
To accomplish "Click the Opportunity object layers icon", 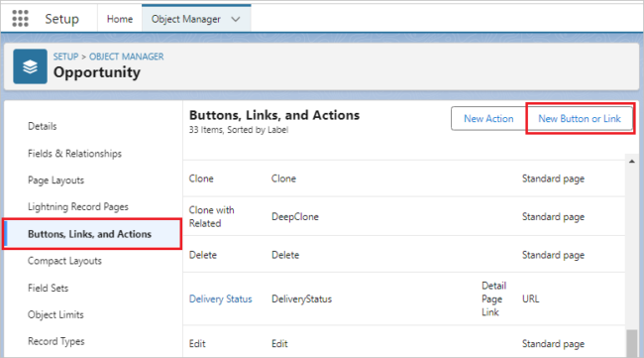I will click(30, 66).
